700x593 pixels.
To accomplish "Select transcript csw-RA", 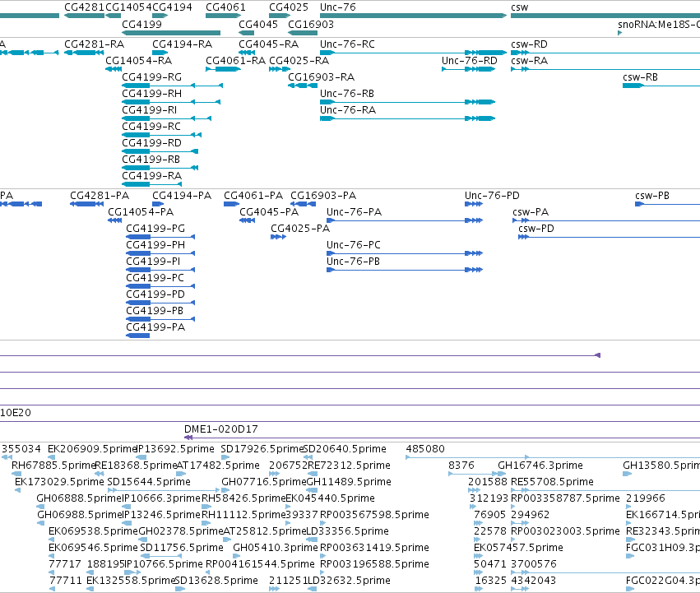I will pyautogui.click(x=605, y=69).
